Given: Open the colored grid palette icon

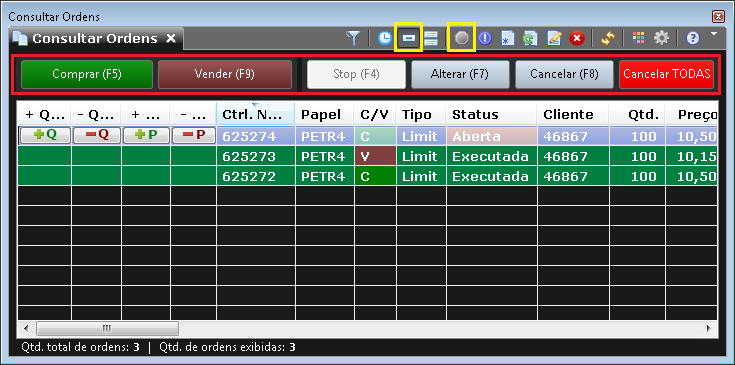Looking at the screenshot, I should tap(638, 38).
